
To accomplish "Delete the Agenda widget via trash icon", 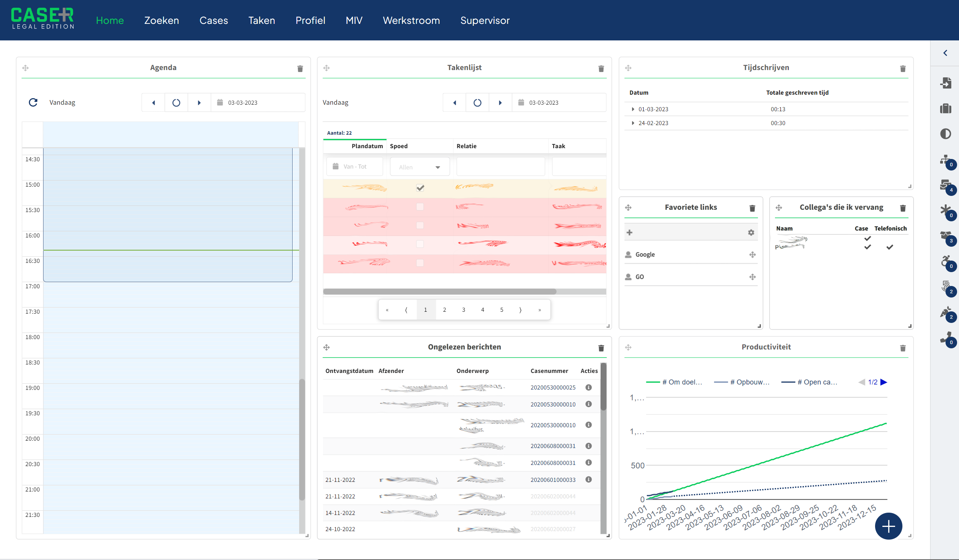I will coord(300,69).
